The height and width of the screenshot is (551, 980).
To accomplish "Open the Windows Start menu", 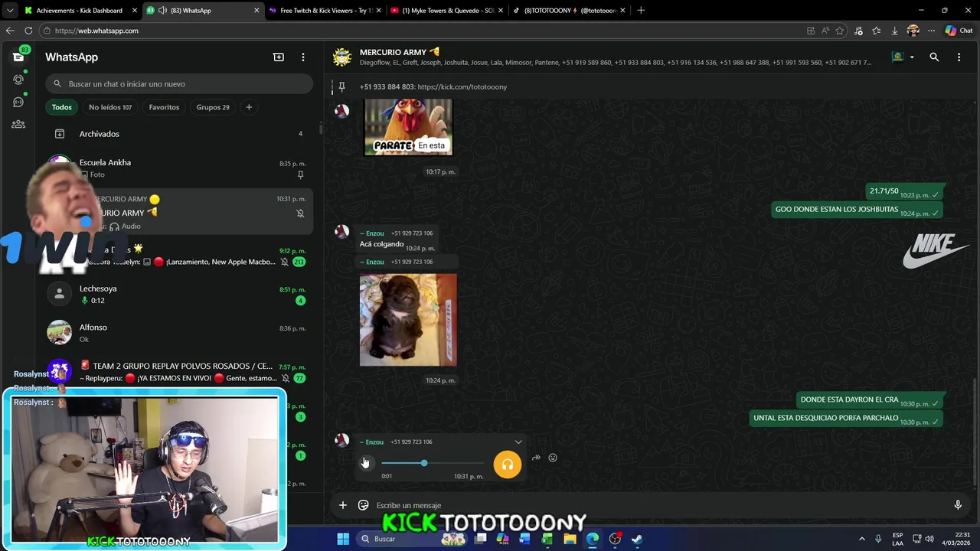I will (x=343, y=539).
